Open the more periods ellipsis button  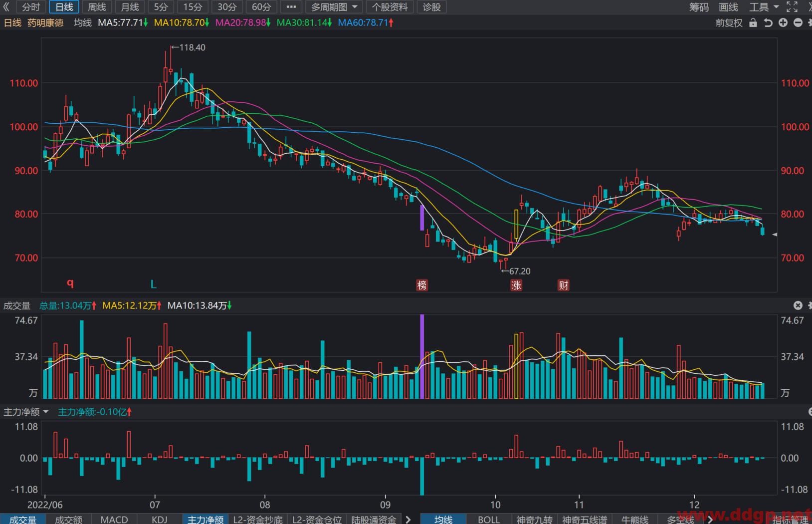(292, 7)
